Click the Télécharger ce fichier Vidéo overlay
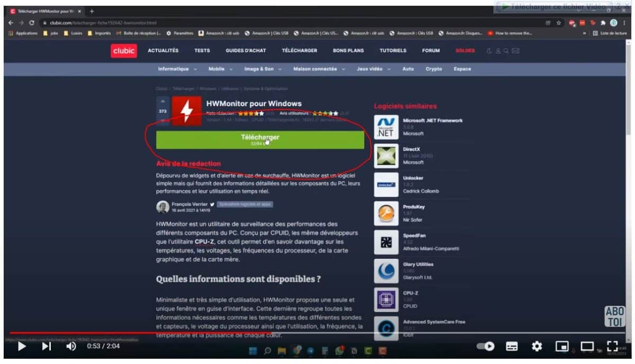This screenshot has width=635, height=364. click(x=553, y=7)
